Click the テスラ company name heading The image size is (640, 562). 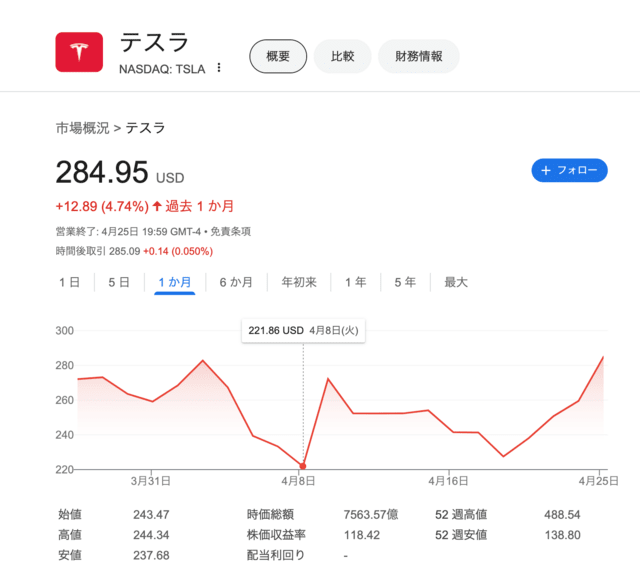(x=154, y=42)
